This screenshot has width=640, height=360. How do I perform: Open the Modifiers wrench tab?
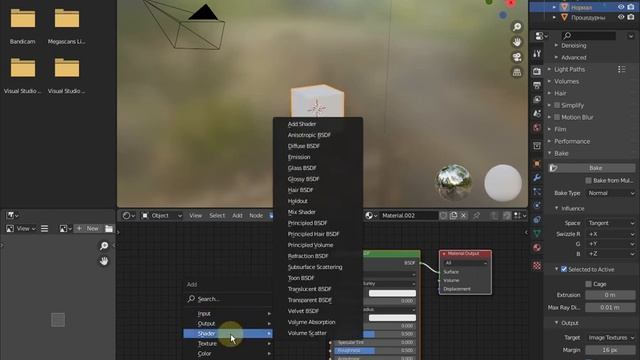coord(537,178)
